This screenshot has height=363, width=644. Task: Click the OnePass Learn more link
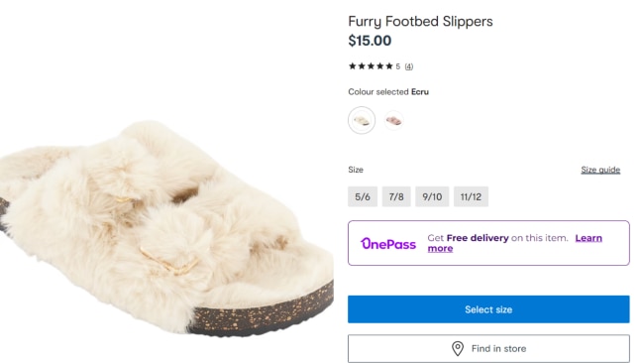coord(589,238)
